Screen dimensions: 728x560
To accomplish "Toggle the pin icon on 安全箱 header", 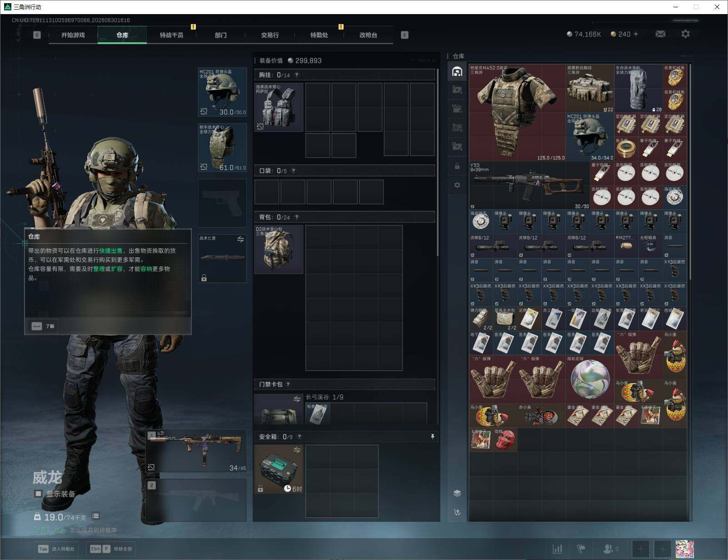I will [x=432, y=436].
